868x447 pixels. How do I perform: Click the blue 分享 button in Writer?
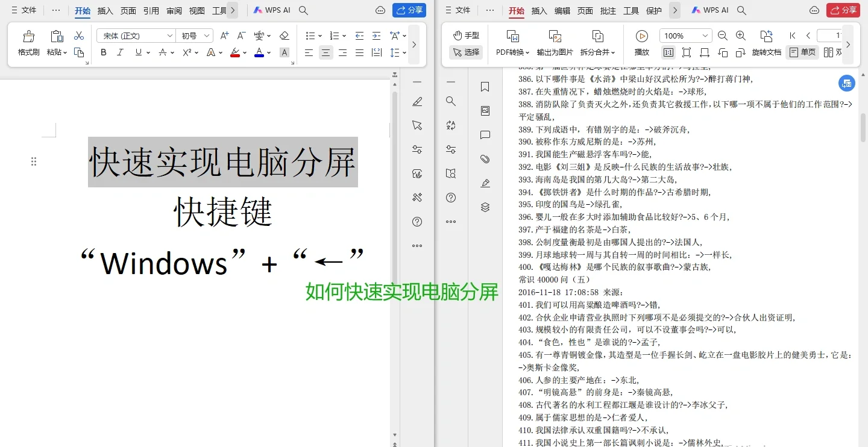click(x=409, y=10)
